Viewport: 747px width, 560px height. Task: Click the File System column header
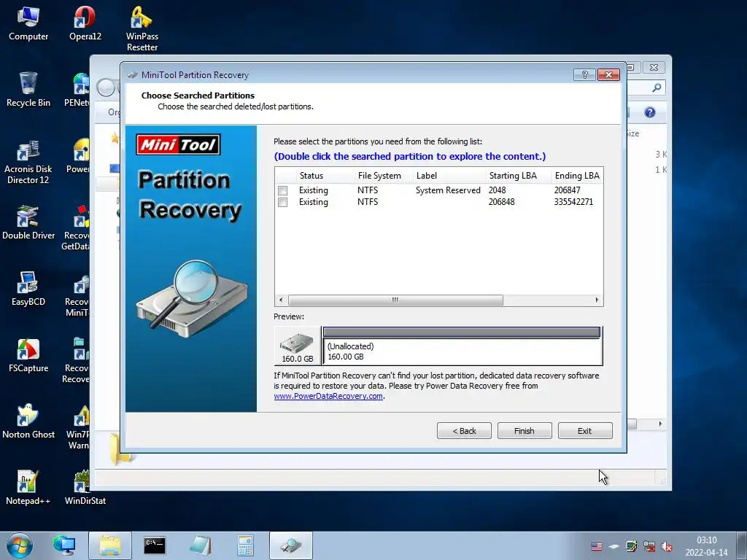384,176
